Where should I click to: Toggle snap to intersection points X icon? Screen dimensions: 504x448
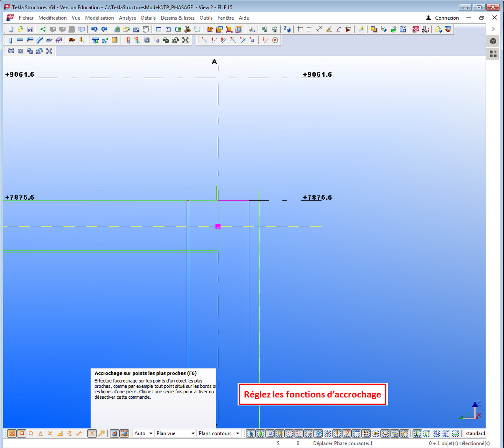tap(50, 433)
